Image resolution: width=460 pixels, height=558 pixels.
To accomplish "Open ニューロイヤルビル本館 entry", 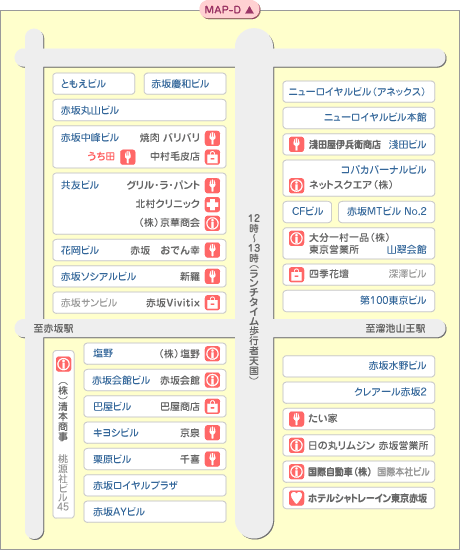I will (x=359, y=118).
